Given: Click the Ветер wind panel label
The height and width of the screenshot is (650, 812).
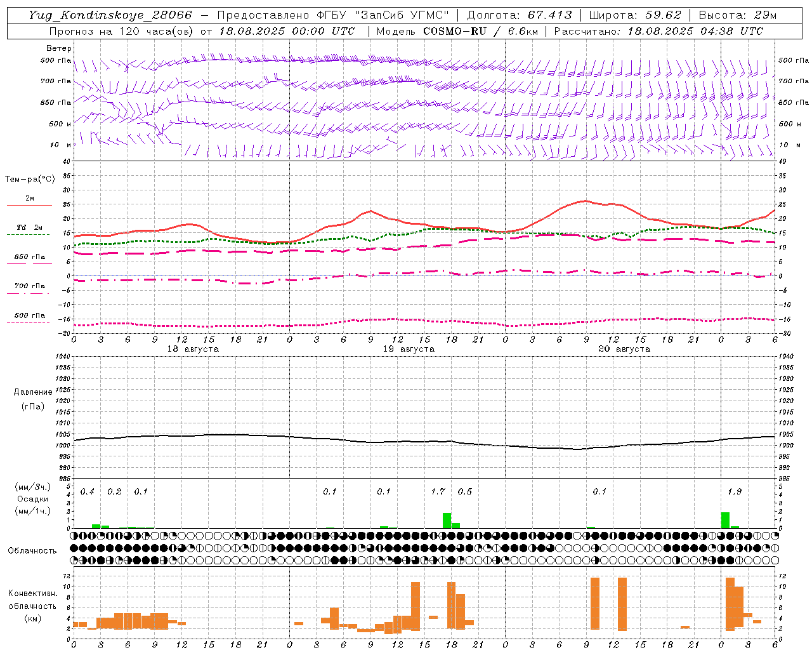Looking at the screenshot, I should point(59,48).
